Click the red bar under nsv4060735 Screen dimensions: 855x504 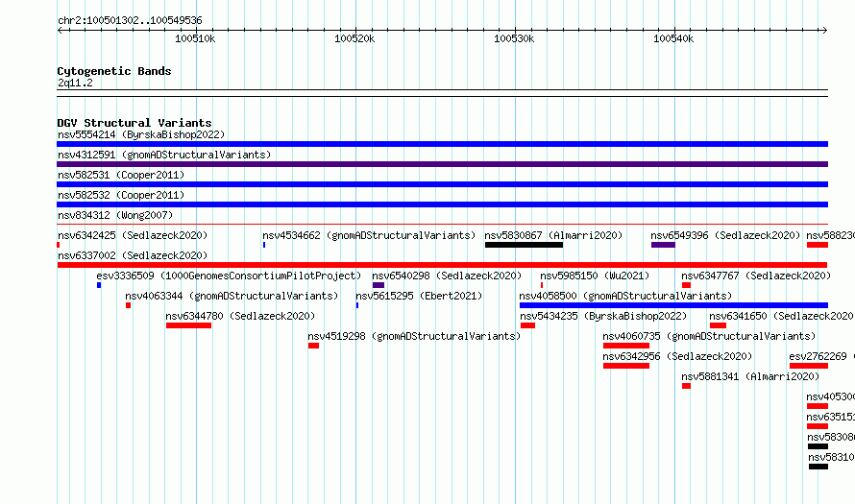[626, 346]
